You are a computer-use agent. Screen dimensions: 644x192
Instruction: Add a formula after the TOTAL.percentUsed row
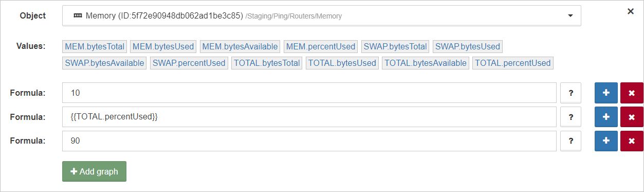pos(606,117)
